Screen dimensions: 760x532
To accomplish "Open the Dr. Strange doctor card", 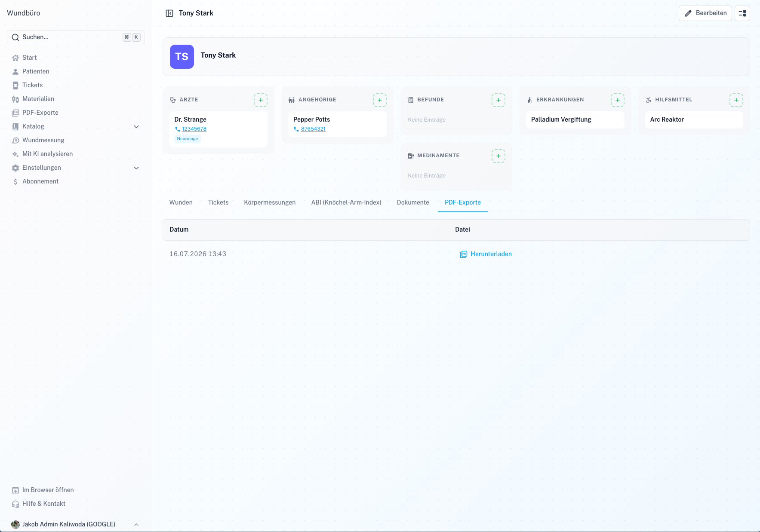I will pos(218,129).
